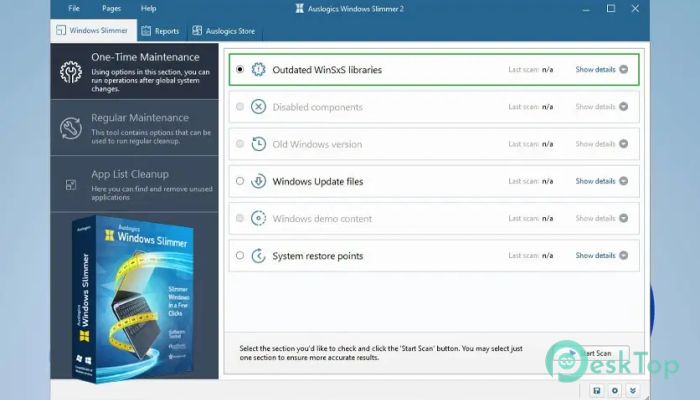Expand details arrow for System restore points
This screenshot has width=700, height=400.
624,255
